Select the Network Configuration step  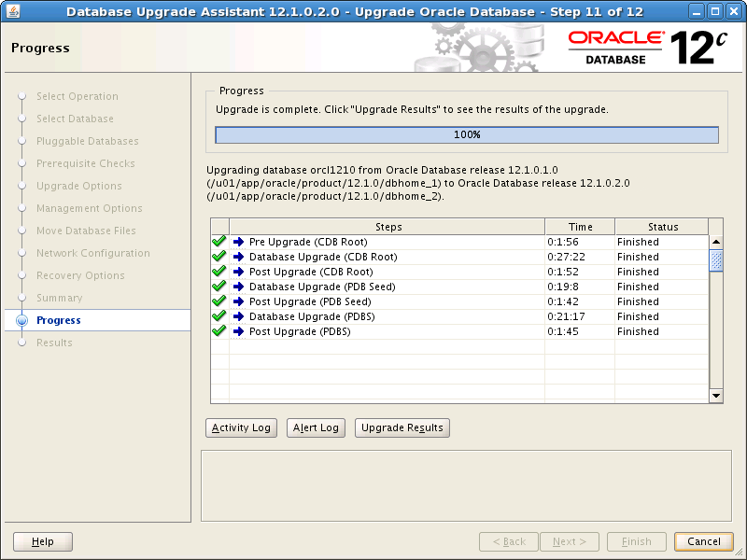[93, 253]
